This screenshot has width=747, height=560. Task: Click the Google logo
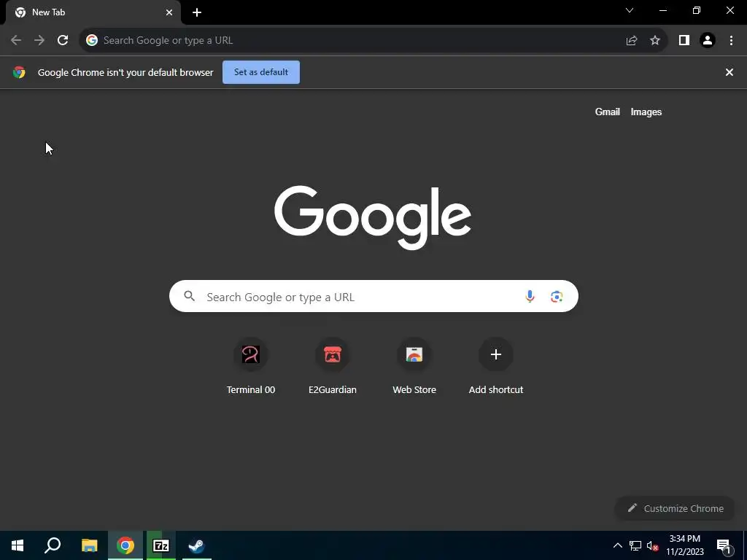coord(373,217)
